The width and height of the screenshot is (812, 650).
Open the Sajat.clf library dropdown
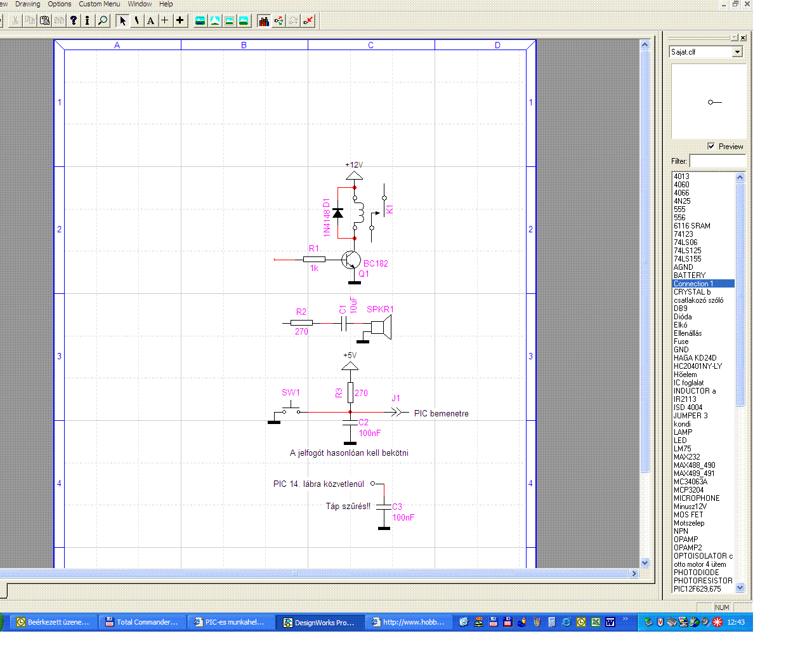[x=737, y=52]
